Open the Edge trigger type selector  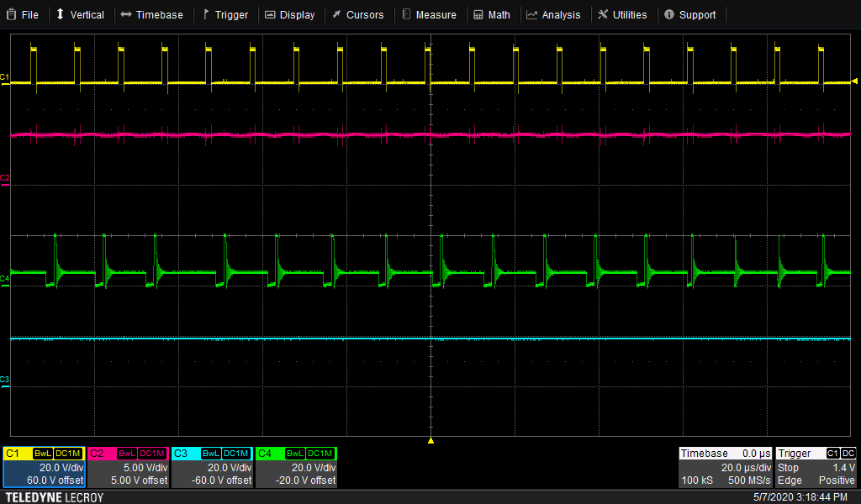click(789, 480)
